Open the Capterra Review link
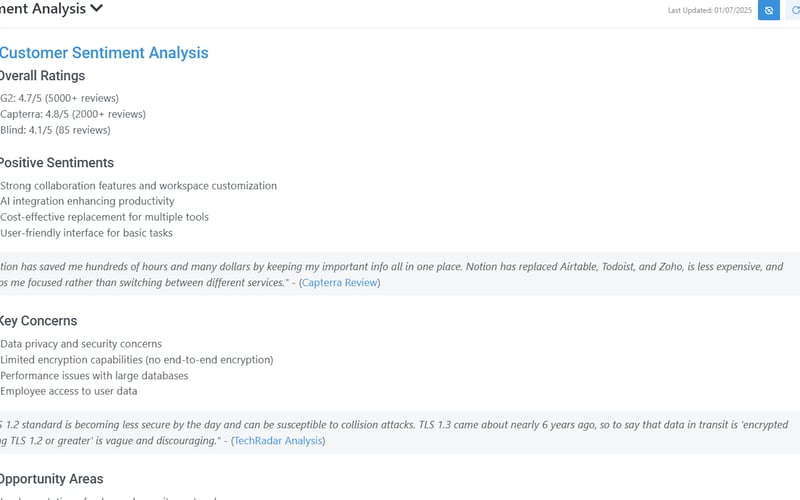Image resolution: width=800 pixels, height=500 pixels. tap(340, 283)
